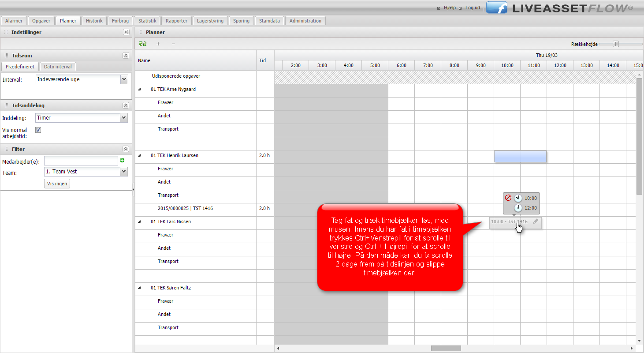Click the green refresh planner icon
644x353 pixels.
coord(142,44)
